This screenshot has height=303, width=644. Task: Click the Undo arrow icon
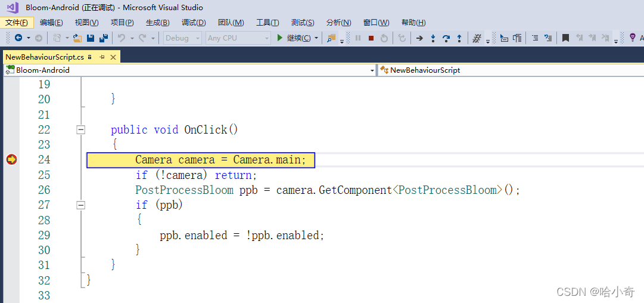coord(122,38)
